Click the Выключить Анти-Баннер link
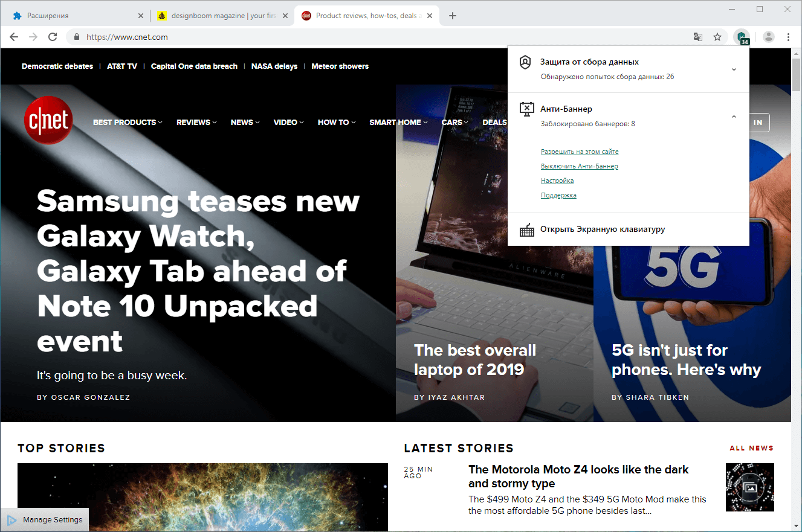802x532 pixels. pyautogui.click(x=580, y=167)
